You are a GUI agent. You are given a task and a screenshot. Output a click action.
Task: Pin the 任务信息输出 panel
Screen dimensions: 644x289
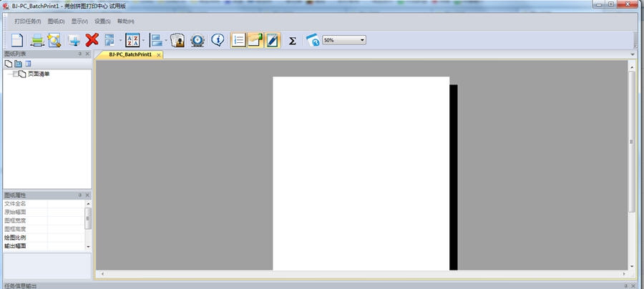pos(625,285)
